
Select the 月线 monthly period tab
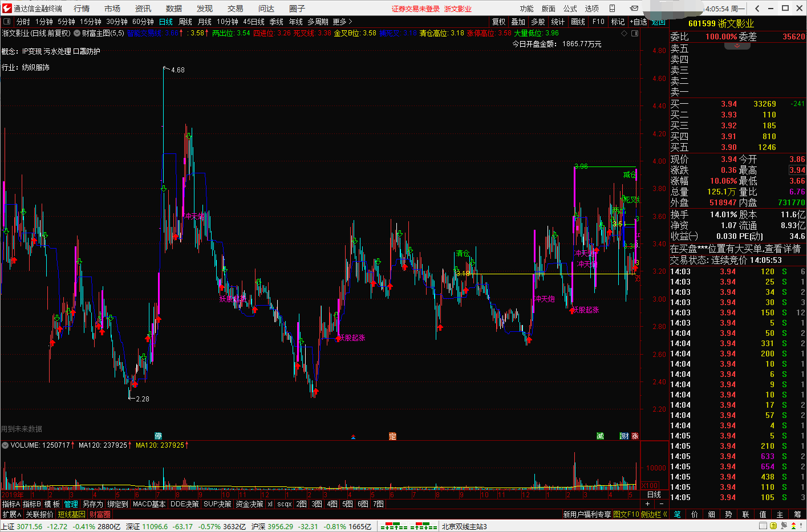[205, 22]
